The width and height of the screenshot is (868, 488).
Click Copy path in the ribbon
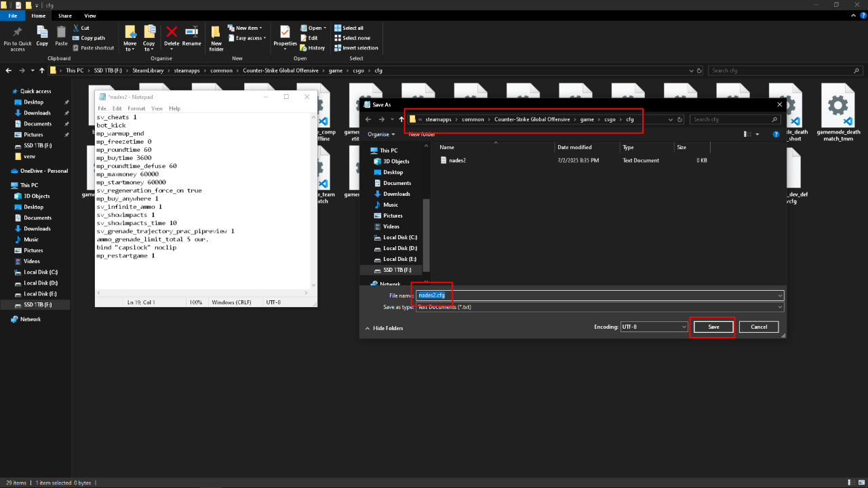coord(89,38)
